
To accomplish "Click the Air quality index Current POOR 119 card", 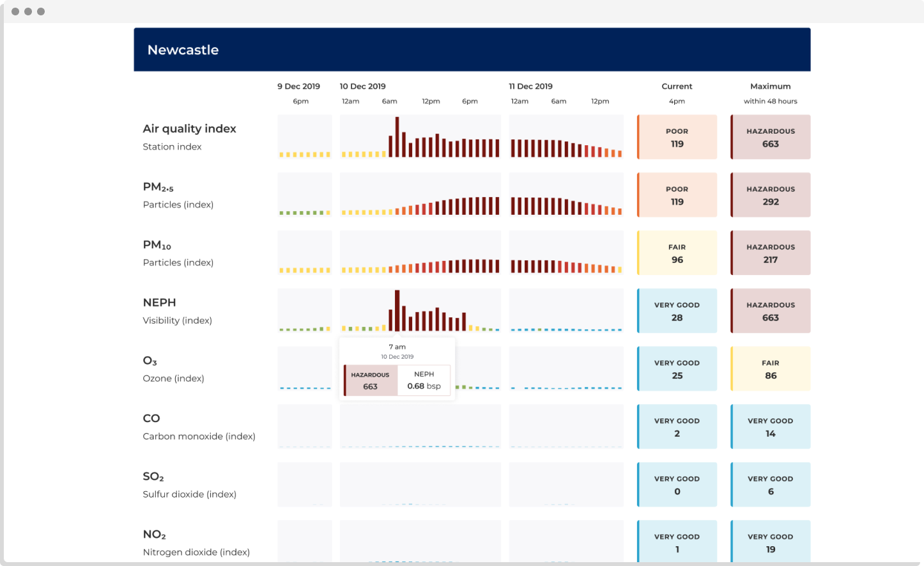I will click(x=677, y=137).
